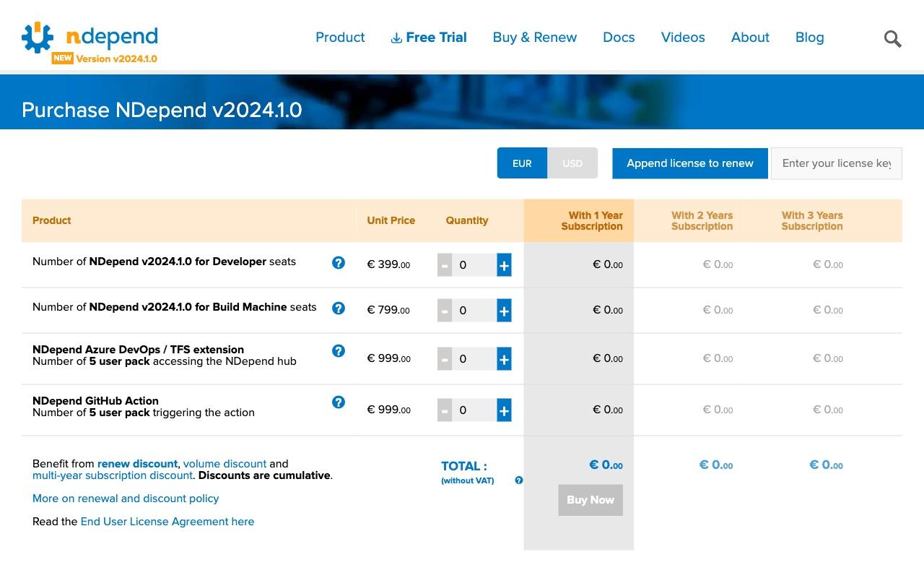The width and height of the screenshot is (924, 578).
Task: Click the TOTAL label
Action: pyautogui.click(x=464, y=466)
